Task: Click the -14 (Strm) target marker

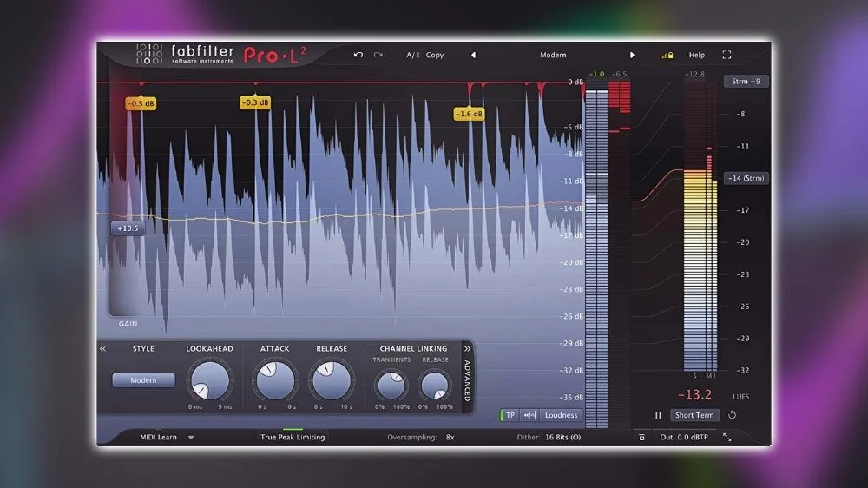Action: (x=746, y=178)
